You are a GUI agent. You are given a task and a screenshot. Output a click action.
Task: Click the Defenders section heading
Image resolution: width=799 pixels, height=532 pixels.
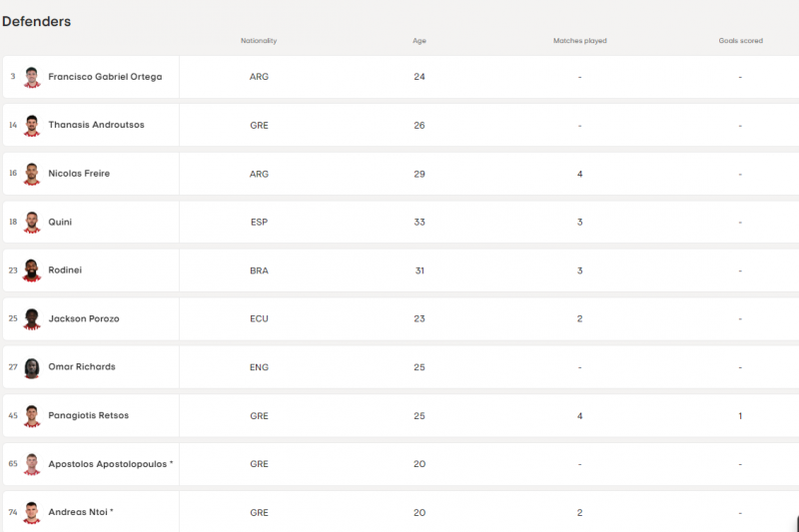(37, 21)
